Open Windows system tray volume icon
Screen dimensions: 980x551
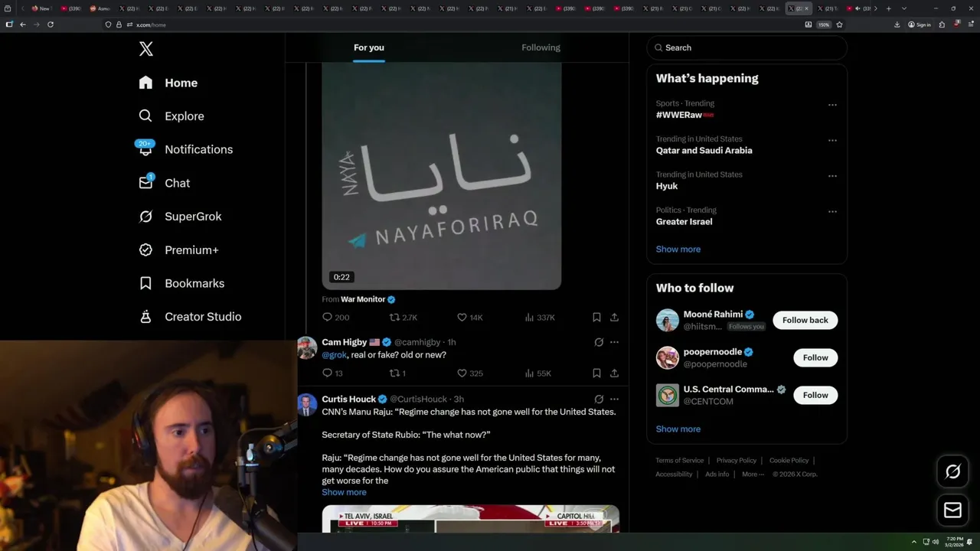936,542
